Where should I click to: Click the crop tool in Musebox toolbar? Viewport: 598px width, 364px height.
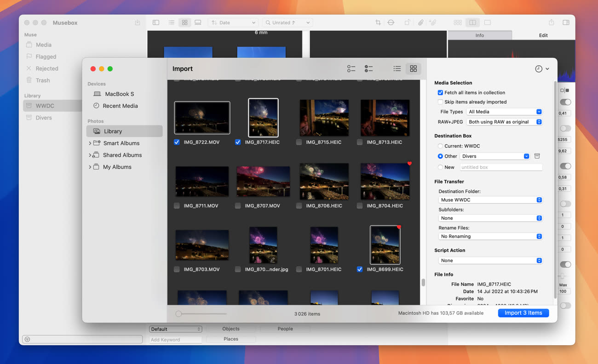tap(378, 23)
